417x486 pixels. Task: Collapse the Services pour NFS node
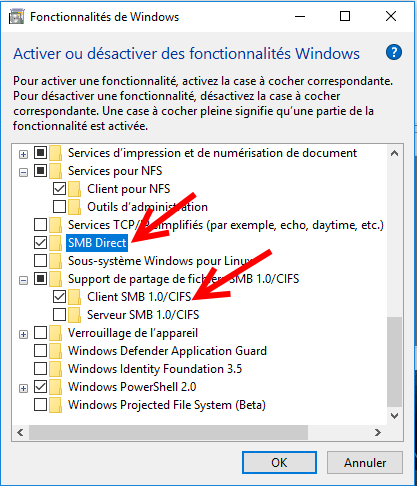pos(23,172)
